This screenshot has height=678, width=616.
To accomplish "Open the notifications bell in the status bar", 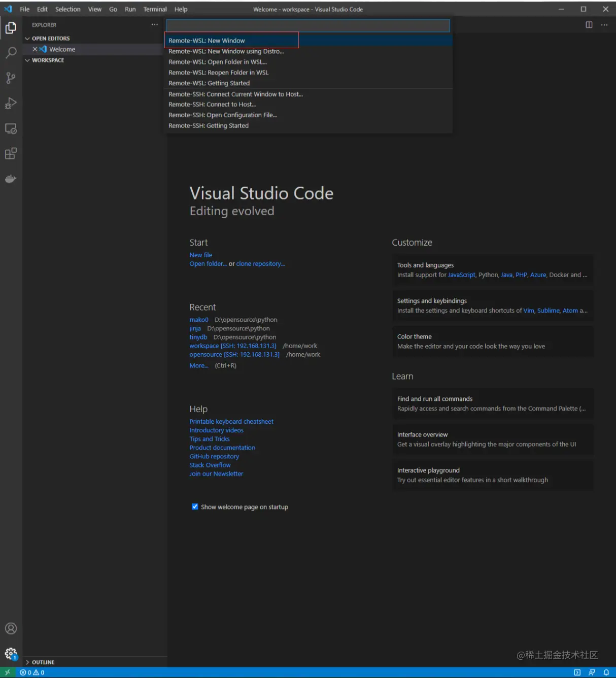I will click(x=606, y=671).
